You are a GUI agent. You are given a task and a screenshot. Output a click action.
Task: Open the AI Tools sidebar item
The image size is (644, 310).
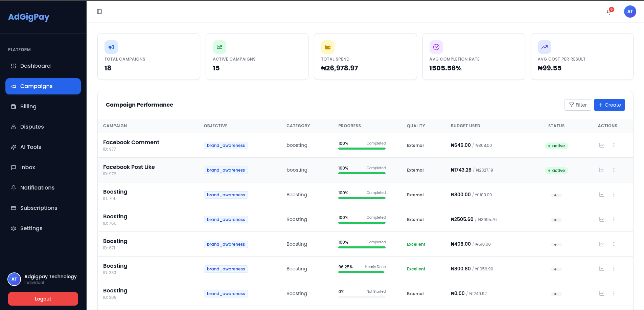click(x=43, y=147)
